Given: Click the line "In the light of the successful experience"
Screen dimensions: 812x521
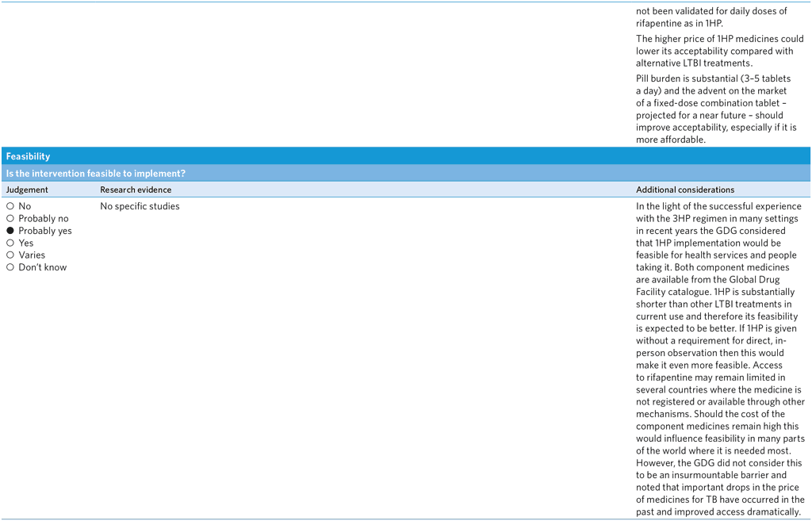Looking at the screenshot, I should pyautogui.click(x=718, y=206).
